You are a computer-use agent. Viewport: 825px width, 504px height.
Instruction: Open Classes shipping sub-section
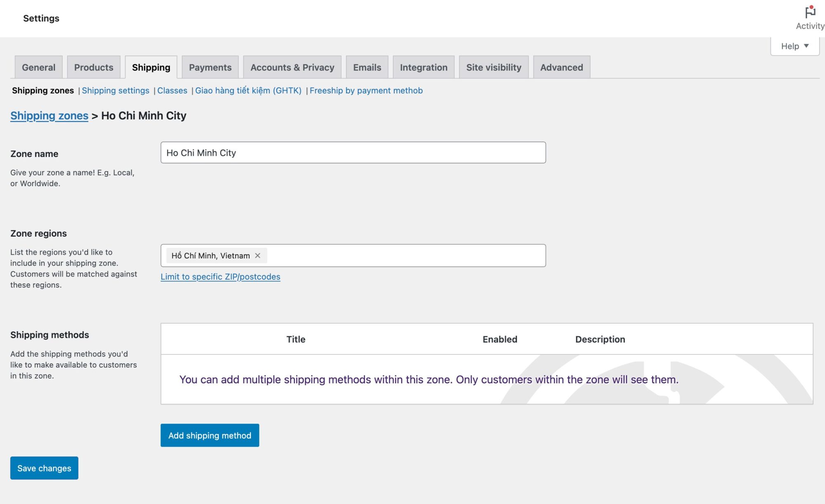tap(172, 90)
